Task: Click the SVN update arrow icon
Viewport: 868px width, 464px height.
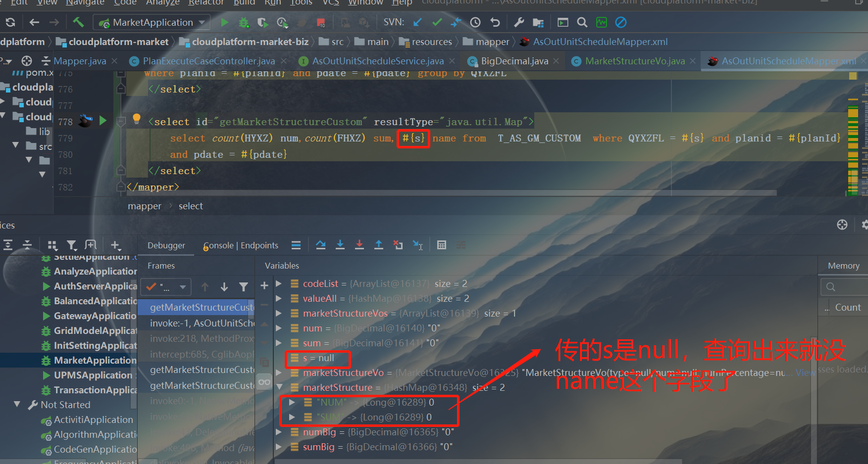Action: tap(417, 22)
